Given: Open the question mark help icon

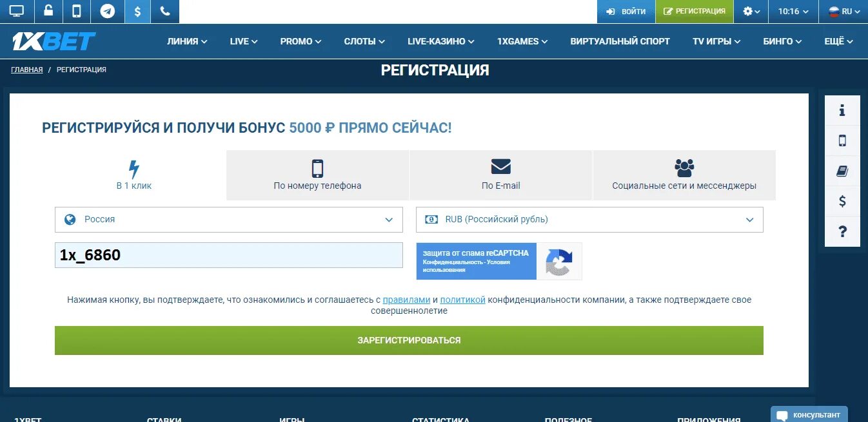Looking at the screenshot, I should pyautogui.click(x=842, y=231).
